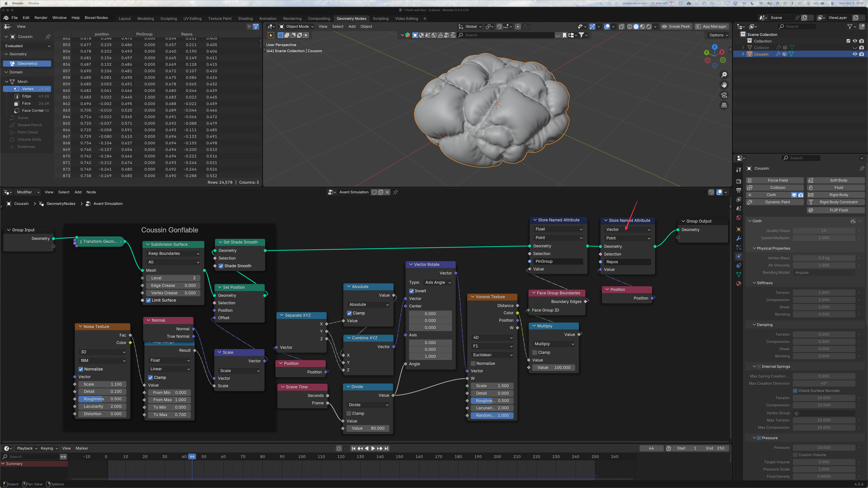Screen dimensions: 868x488
Task: Open Bending Model Angular dropdown
Action: [x=824, y=272]
